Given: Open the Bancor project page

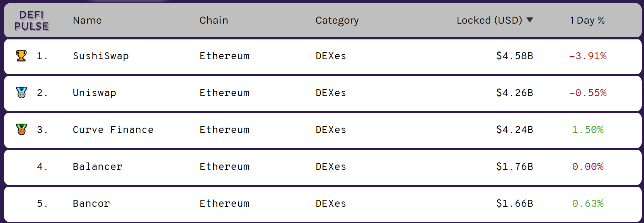Looking at the screenshot, I should coord(92,204).
